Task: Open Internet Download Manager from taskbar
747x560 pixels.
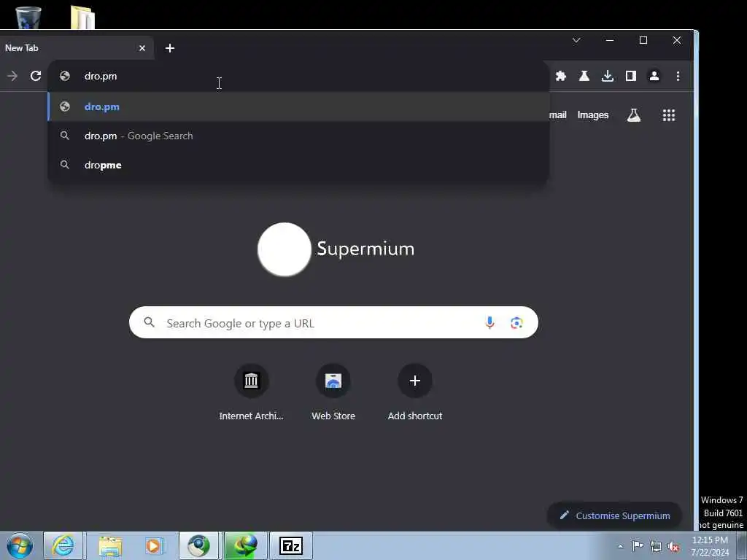Action: [246, 545]
